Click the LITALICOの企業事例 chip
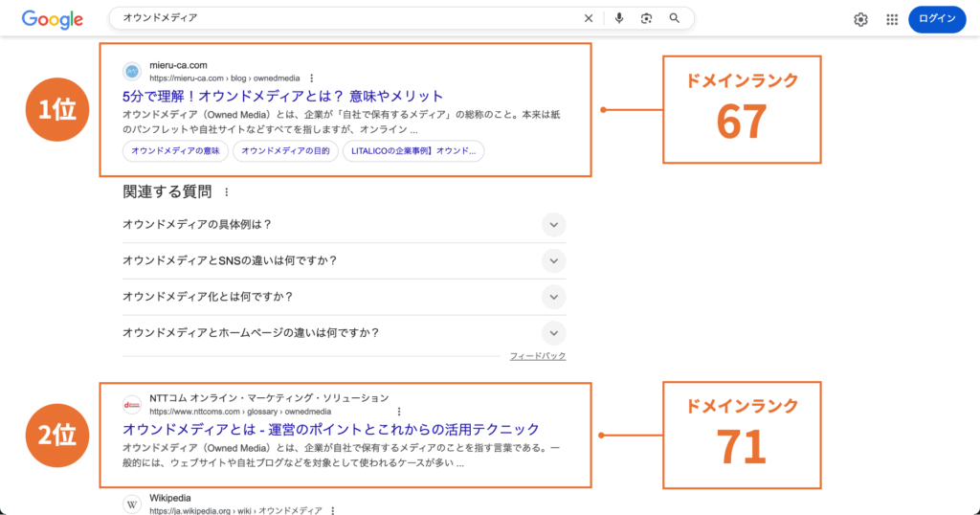This screenshot has height=515, width=980. coord(413,150)
